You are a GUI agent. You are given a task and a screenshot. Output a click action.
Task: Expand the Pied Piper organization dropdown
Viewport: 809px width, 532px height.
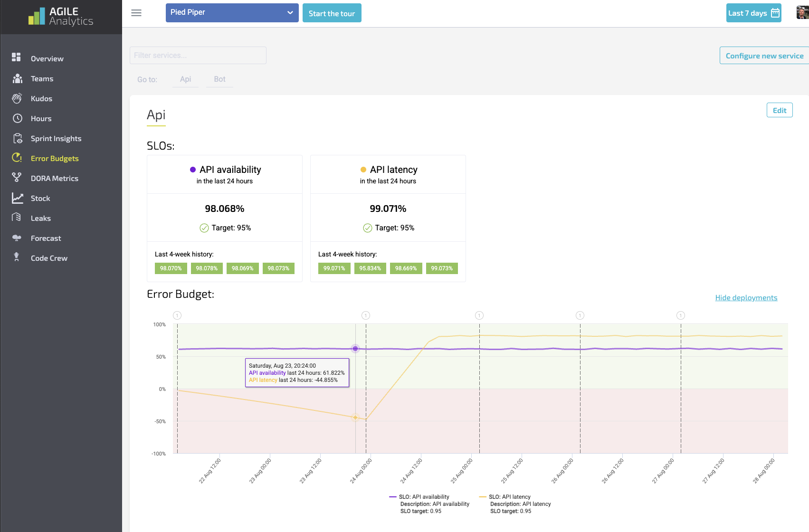232,13
